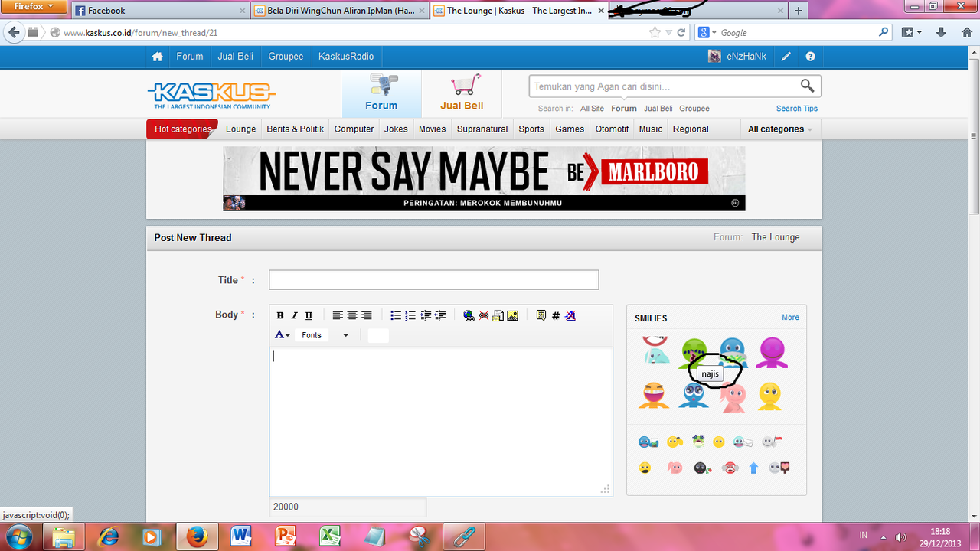Viewport: 980px width, 551px height.
Task: Open KaskusRadio in the top bar
Action: (346, 57)
